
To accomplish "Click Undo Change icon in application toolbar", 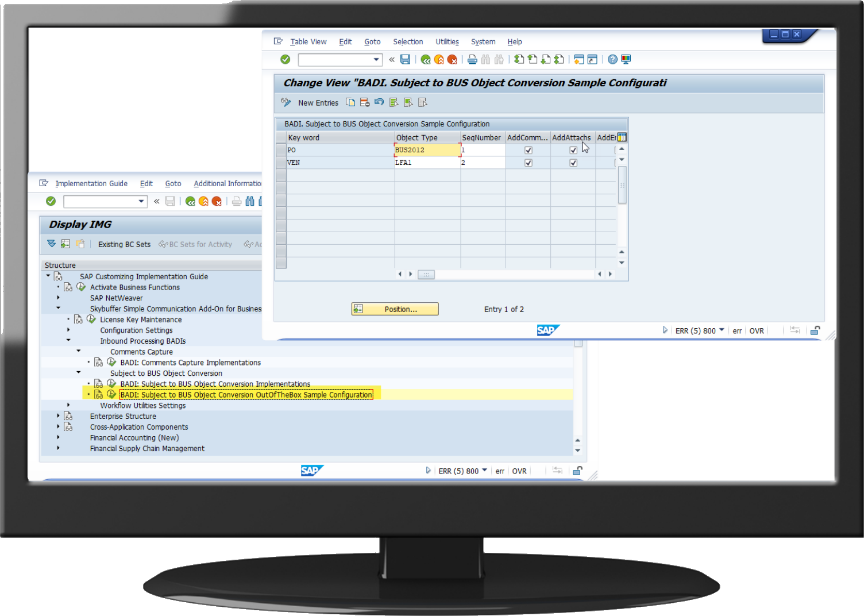I will (379, 102).
